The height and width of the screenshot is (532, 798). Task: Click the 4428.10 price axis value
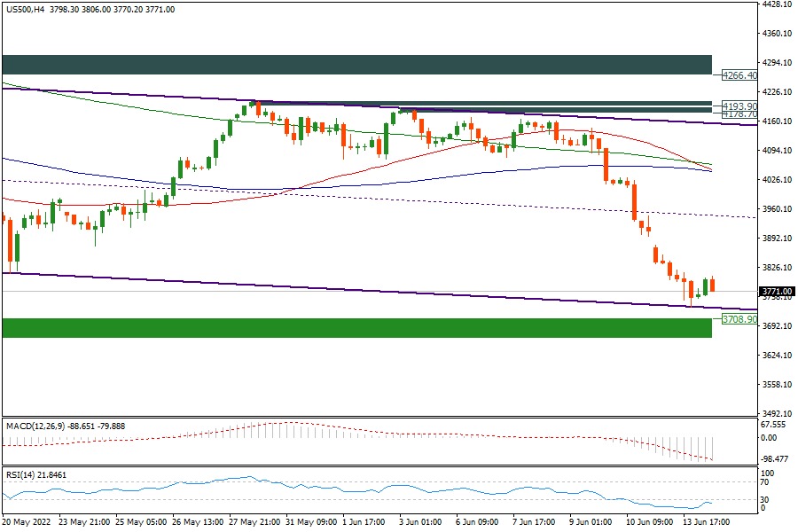pos(777,4)
